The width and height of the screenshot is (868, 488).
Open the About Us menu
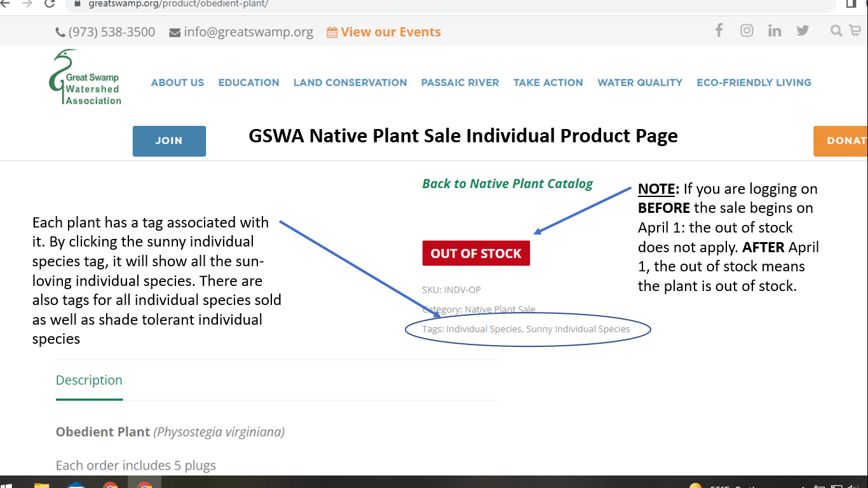click(x=177, y=83)
